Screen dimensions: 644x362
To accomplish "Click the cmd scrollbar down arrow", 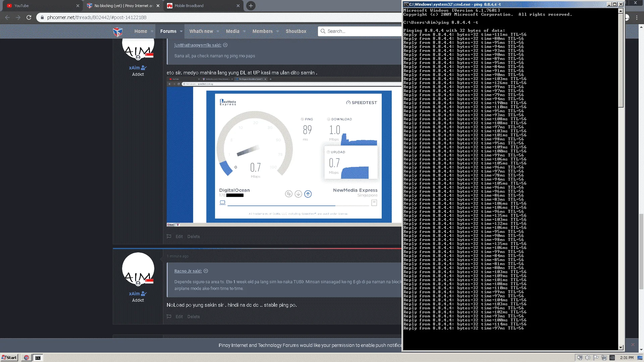I will click(x=621, y=348).
